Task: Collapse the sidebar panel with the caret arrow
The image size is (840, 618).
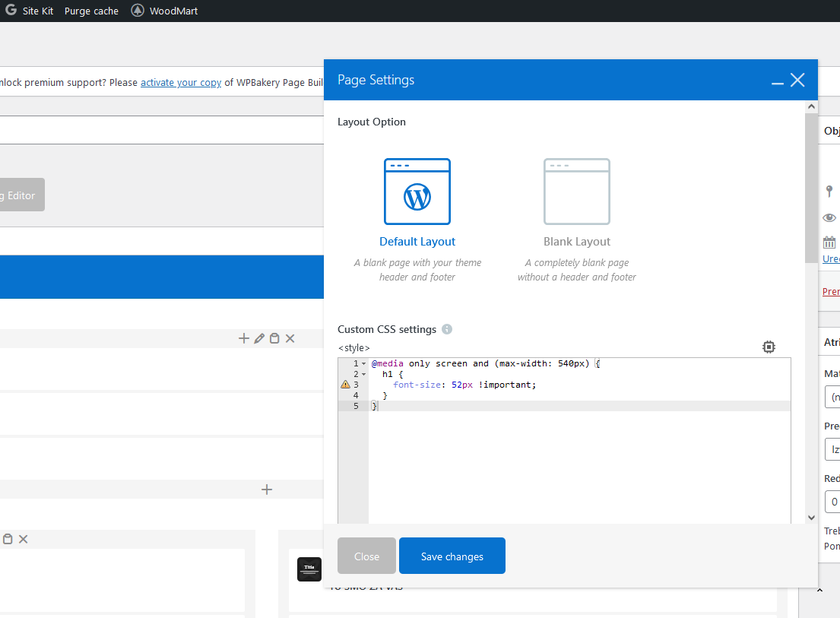Action: (x=819, y=590)
